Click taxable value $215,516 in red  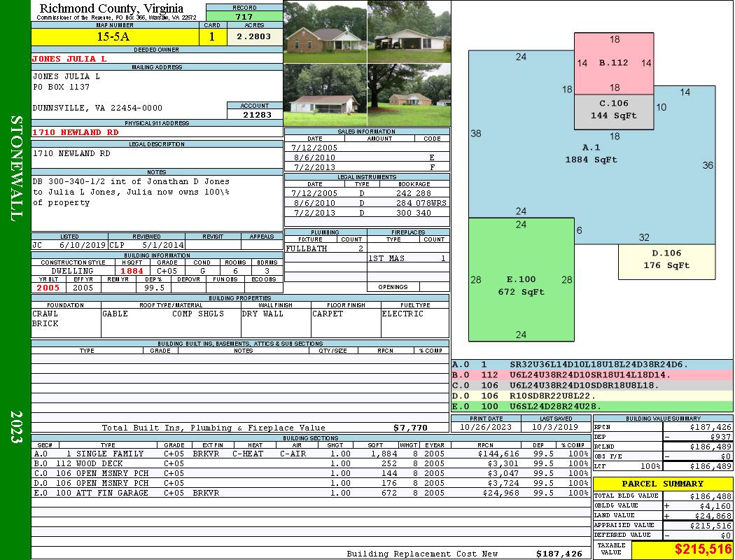[x=703, y=549]
